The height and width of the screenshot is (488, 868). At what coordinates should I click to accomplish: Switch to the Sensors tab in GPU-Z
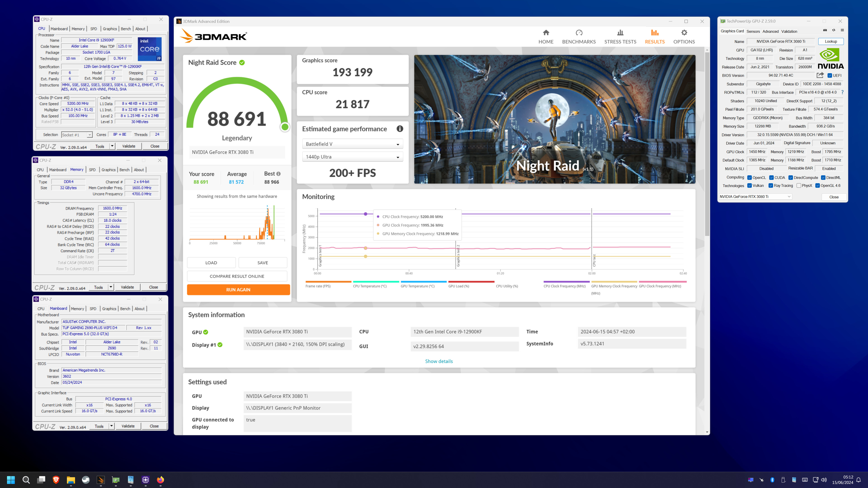pyautogui.click(x=753, y=31)
